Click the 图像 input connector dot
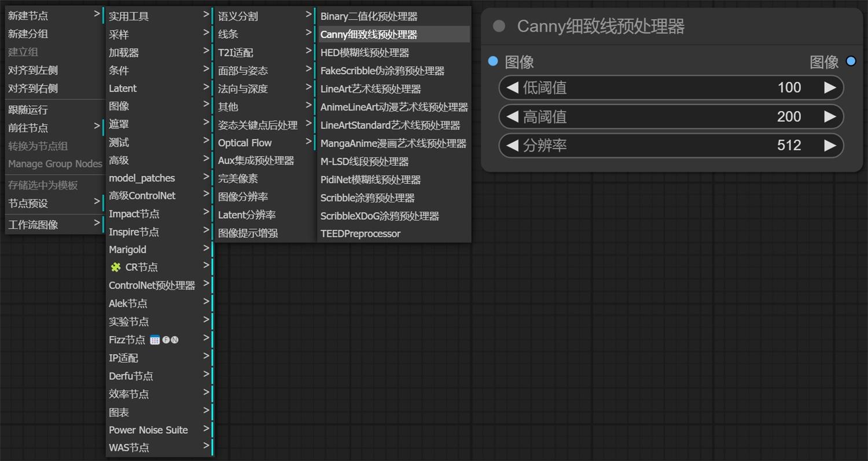The height and width of the screenshot is (461, 868). (493, 61)
